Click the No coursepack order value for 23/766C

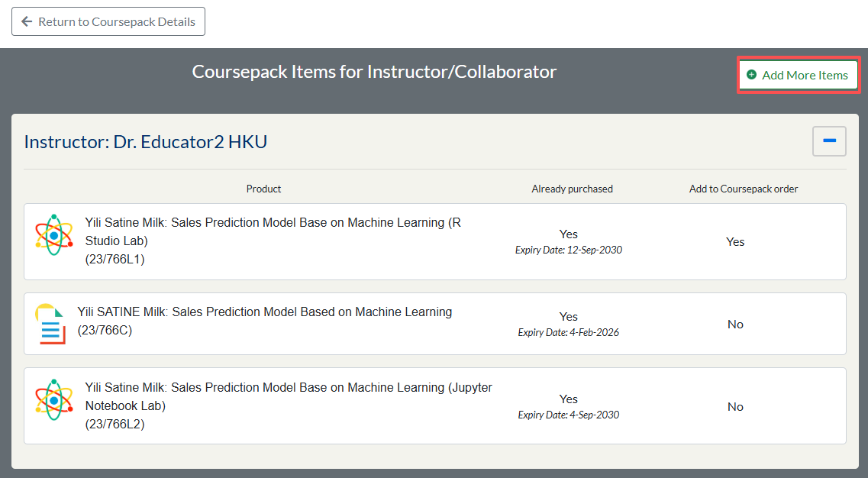[x=735, y=324]
